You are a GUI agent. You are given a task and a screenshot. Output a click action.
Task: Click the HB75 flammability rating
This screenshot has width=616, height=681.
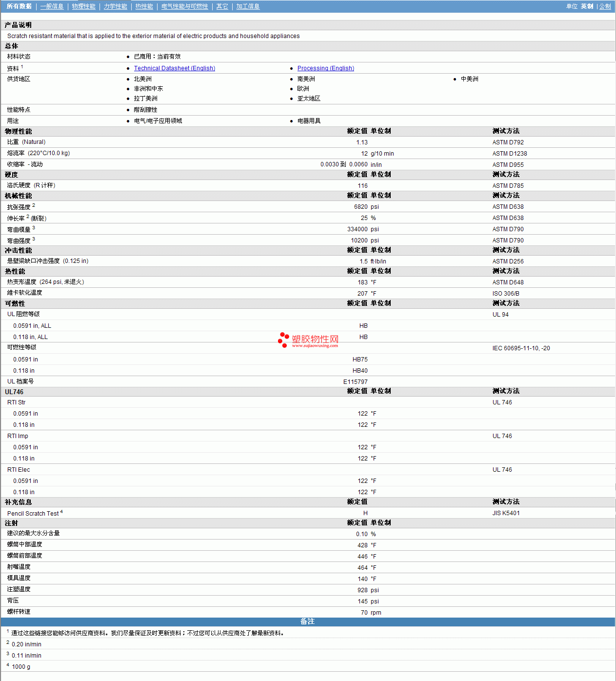pyautogui.click(x=360, y=360)
